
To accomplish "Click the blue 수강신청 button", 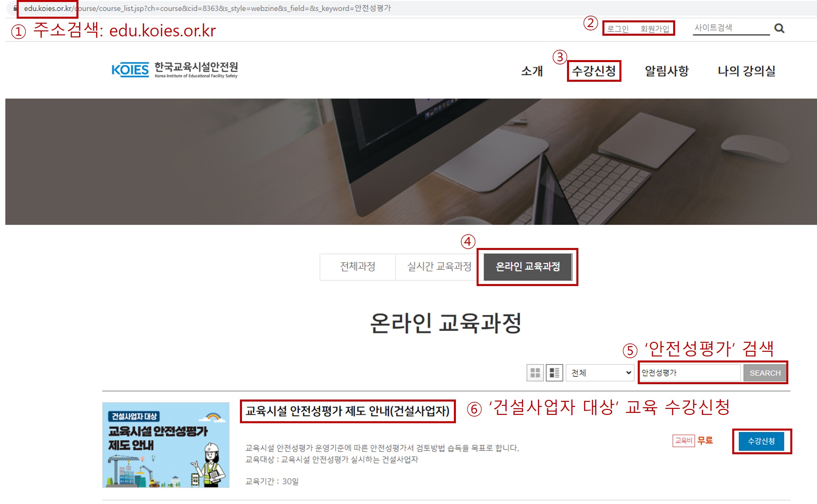I will tap(761, 441).
